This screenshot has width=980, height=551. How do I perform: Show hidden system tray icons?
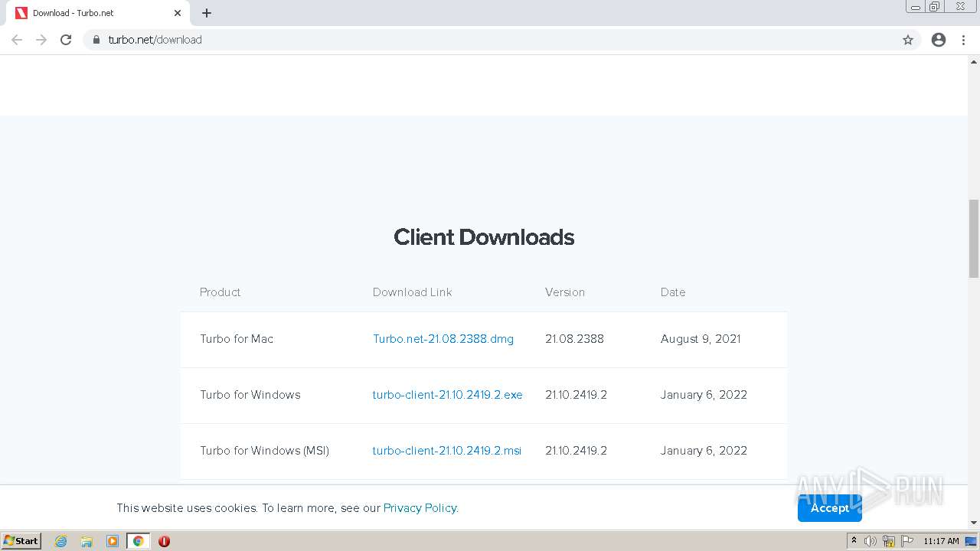coord(854,541)
